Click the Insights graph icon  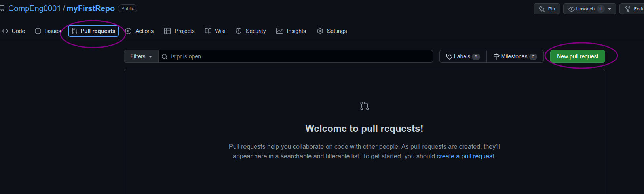click(x=279, y=31)
